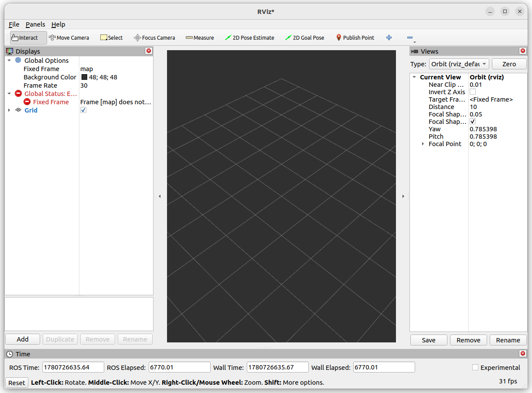Enable the Experimental checkbox
Viewport: 532px width, 393px height.
click(475, 367)
